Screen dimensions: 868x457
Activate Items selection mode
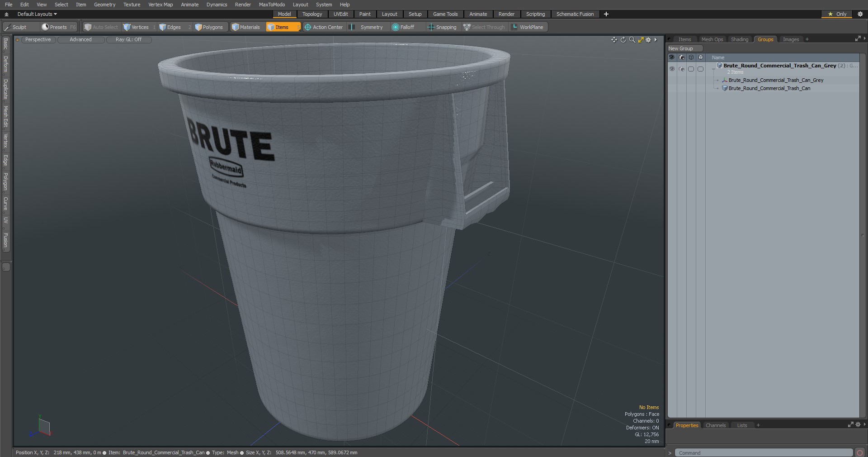(283, 27)
